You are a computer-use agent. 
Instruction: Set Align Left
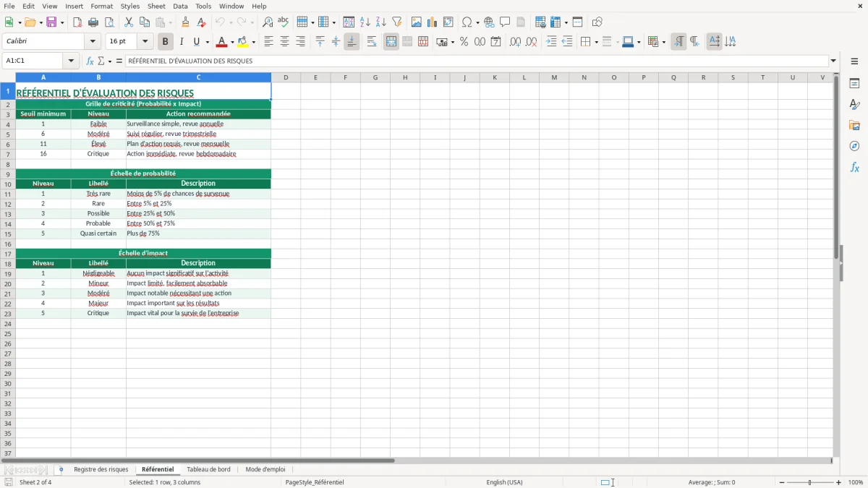(x=269, y=42)
